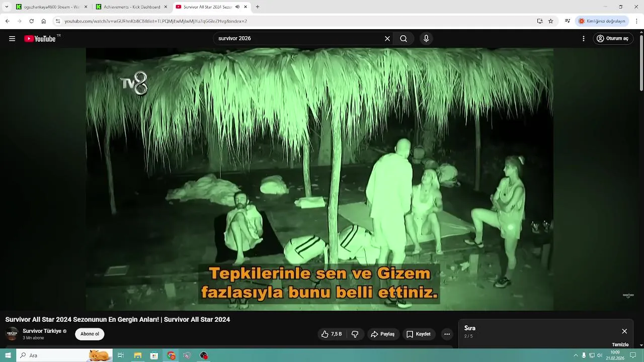644x362 pixels.
Task: Go back in browser history
Action: click(7, 21)
